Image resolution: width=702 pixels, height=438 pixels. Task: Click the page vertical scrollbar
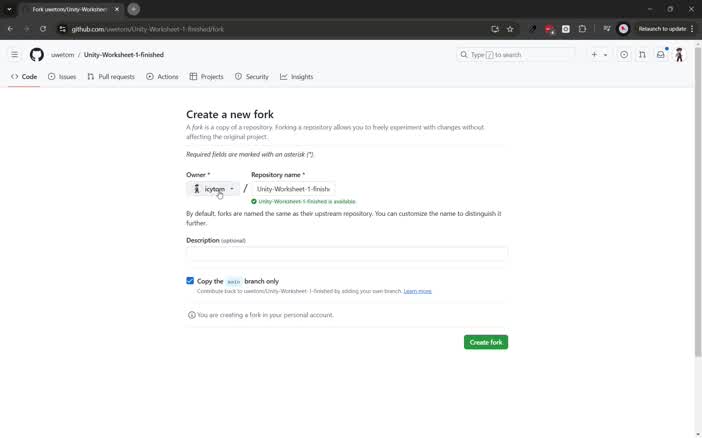[698, 202]
